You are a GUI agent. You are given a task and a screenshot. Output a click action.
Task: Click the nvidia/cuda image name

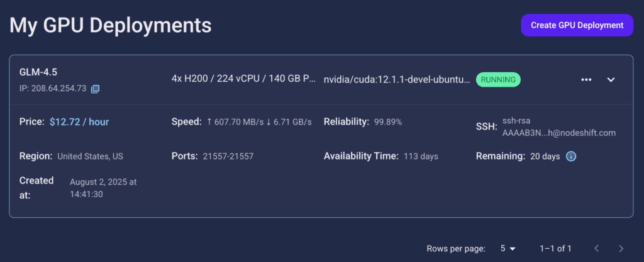click(397, 80)
